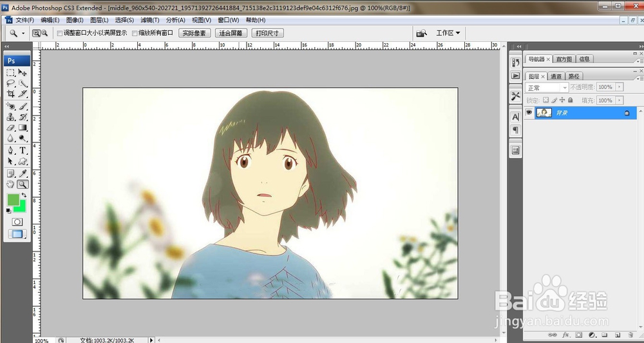644x343 pixels.
Task: Select the Blur tool
Action: pyautogui.click(x=11, y=138)
